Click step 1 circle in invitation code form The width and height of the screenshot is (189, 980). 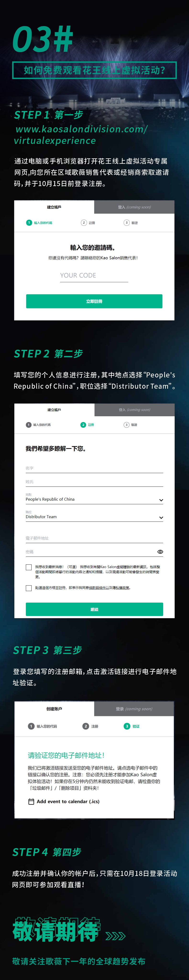pos(29,223)
